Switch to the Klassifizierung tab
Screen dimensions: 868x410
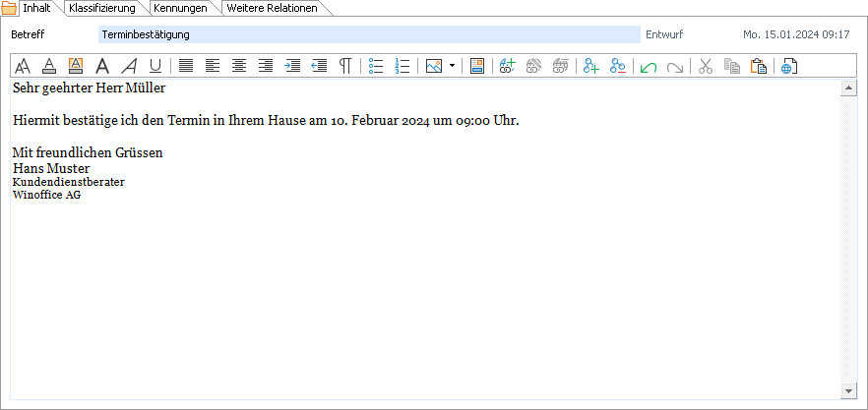(x=102, y=8)
